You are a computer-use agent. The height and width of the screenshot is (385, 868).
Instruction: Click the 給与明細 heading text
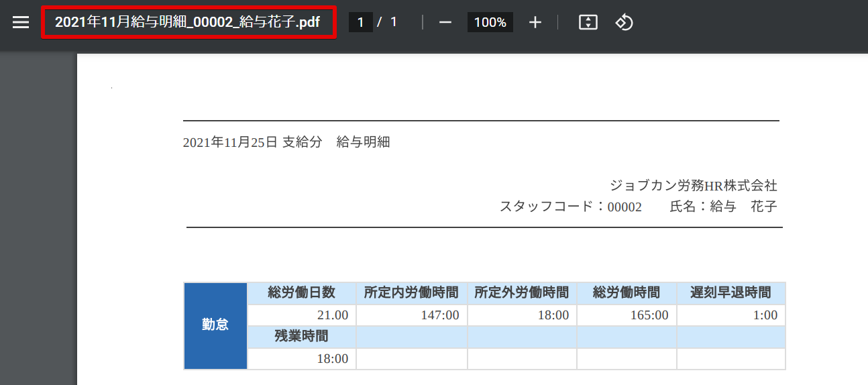(363, 142)
